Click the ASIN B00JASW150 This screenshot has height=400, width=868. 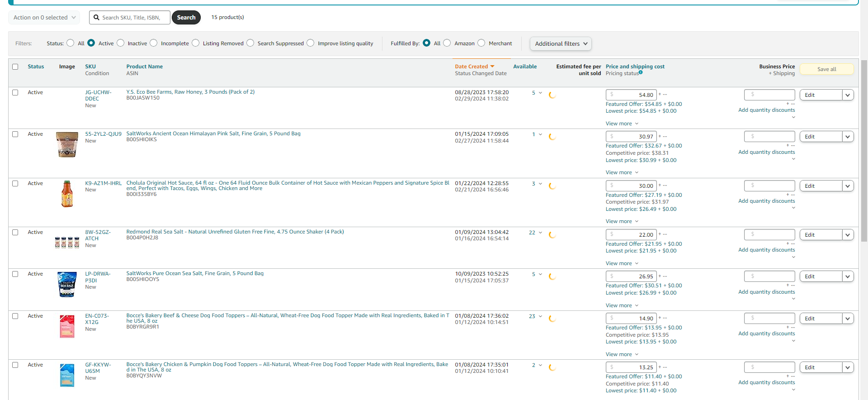pyautogui.click(x=143, y=98)
